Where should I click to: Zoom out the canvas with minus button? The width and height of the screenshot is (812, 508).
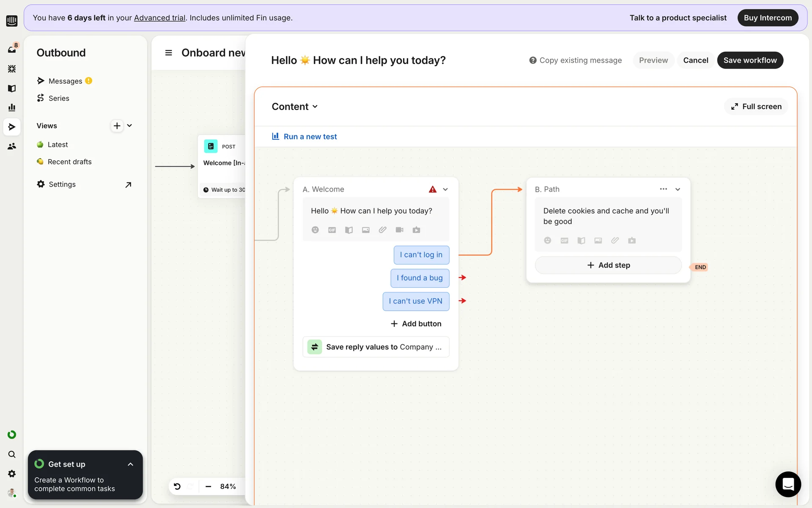tap(208, 486)
